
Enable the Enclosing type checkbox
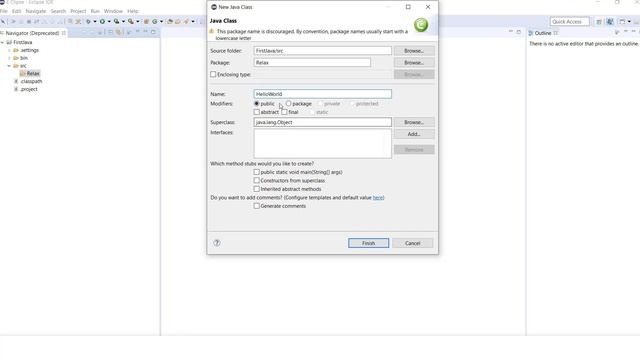(x=213, y=74)
